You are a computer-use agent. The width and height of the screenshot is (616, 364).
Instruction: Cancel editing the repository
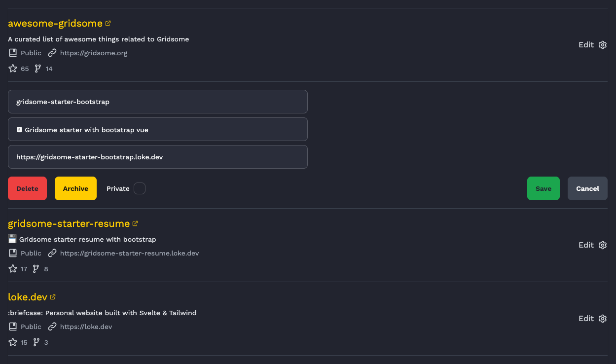click(587, 188)
